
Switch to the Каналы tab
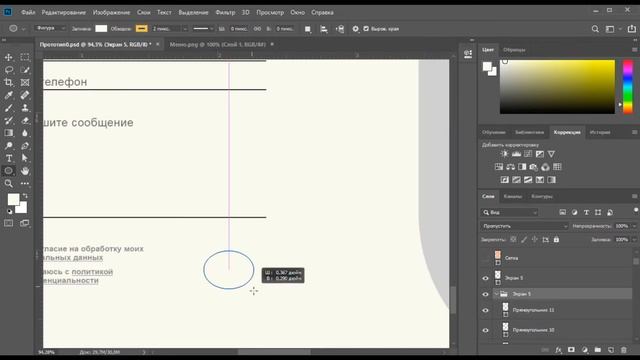click(512, 196)
